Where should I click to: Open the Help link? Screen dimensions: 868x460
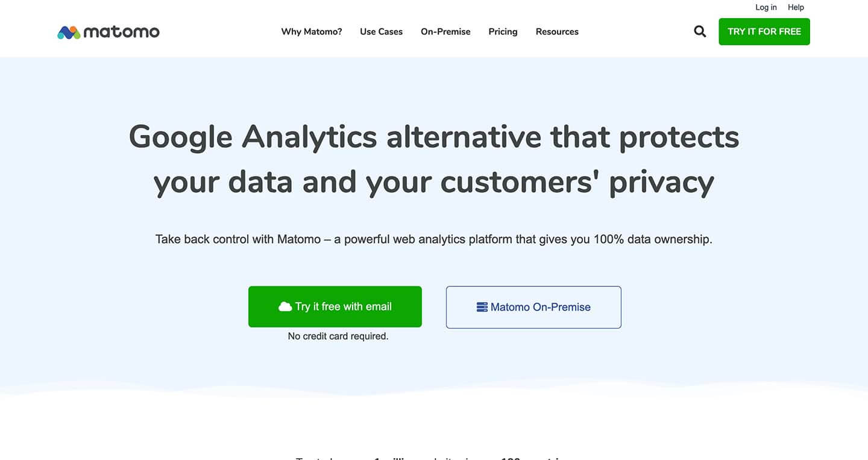(x=796, y=7)
